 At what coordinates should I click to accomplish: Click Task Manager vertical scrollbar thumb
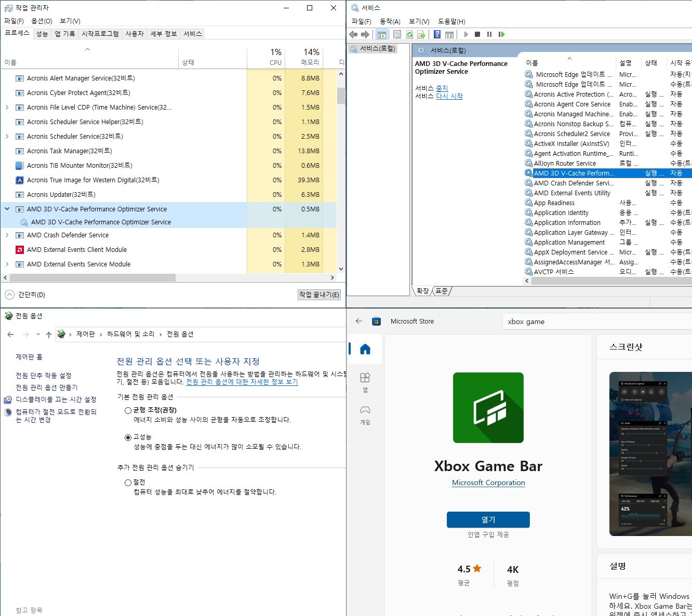(341, 96)
